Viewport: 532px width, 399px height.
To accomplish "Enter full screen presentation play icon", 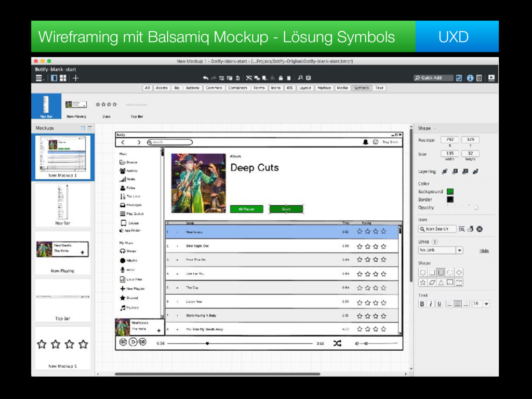I will 491,78.
